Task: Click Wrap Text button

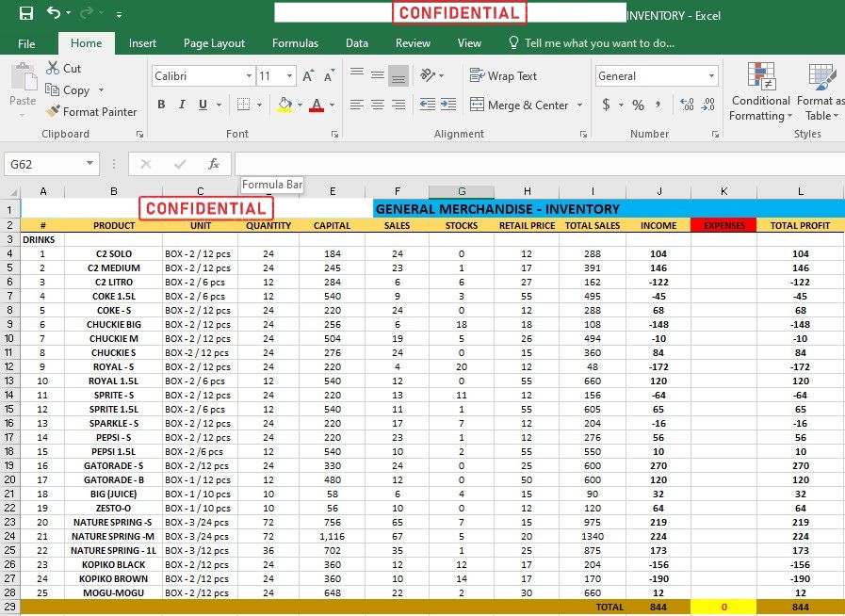Action: pos(503,76)
